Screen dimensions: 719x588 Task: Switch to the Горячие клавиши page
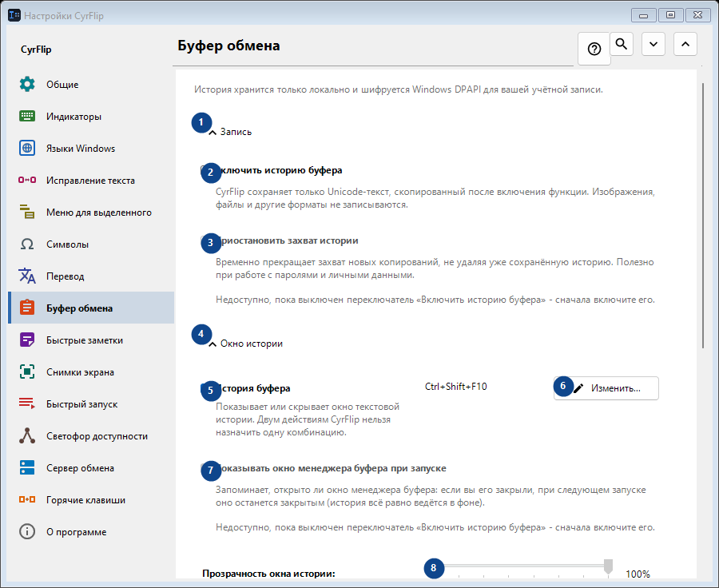point(91,500)
